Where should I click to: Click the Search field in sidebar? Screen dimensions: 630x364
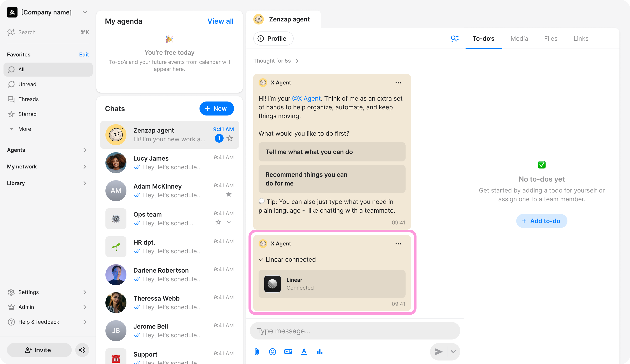pos(48,32)
